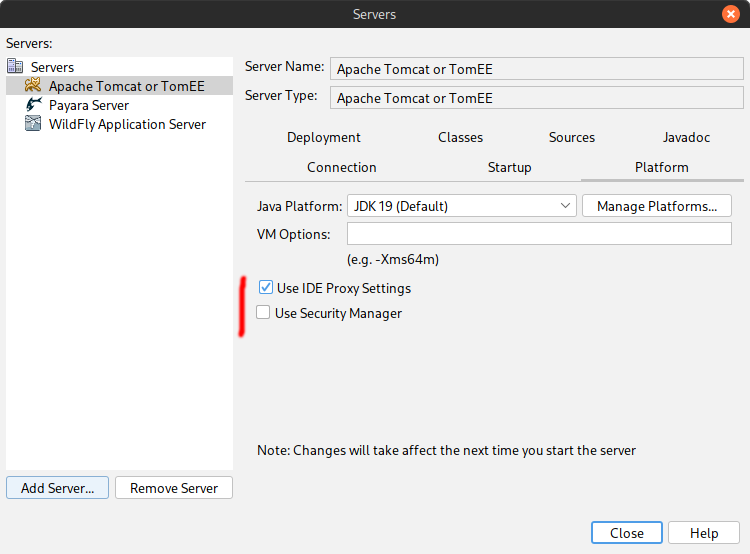Viewport: 750px width, 554px height.
Task: Click the Server Name text field
Action: click(537, 69)
